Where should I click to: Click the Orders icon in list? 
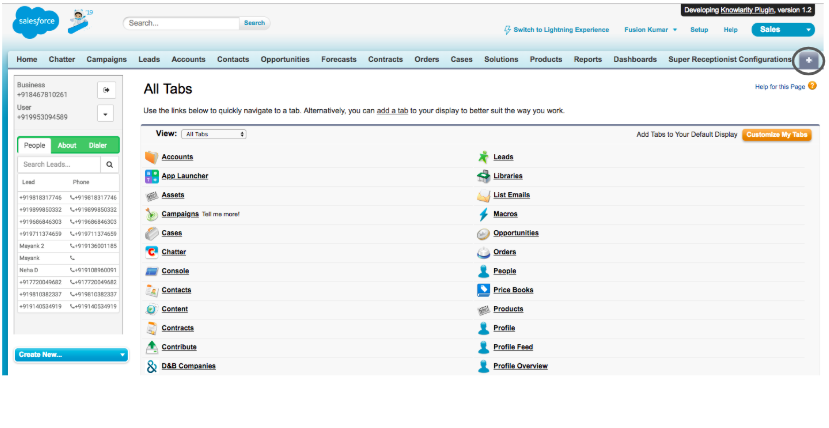click(x=483, y=252)
